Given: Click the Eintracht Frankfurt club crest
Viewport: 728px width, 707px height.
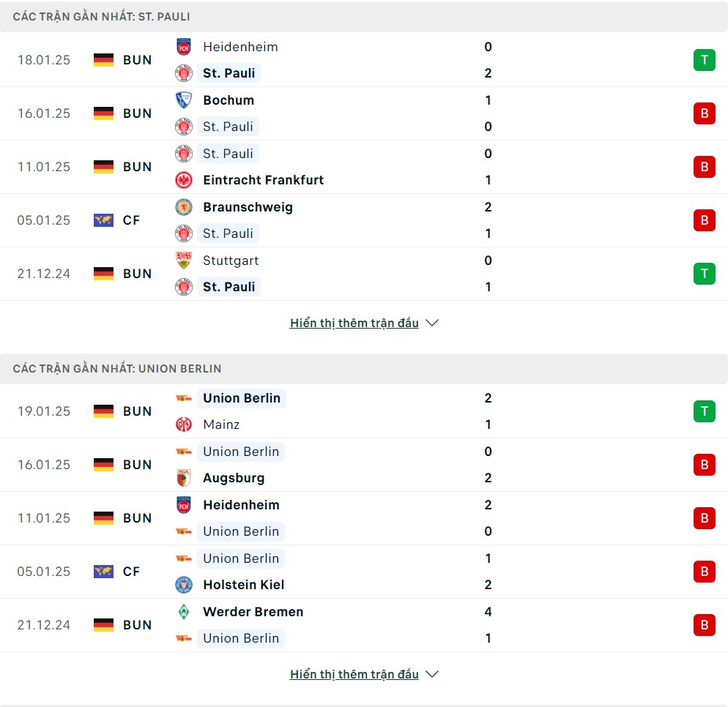Looking at the screenshot, I should tap(184, 180).
